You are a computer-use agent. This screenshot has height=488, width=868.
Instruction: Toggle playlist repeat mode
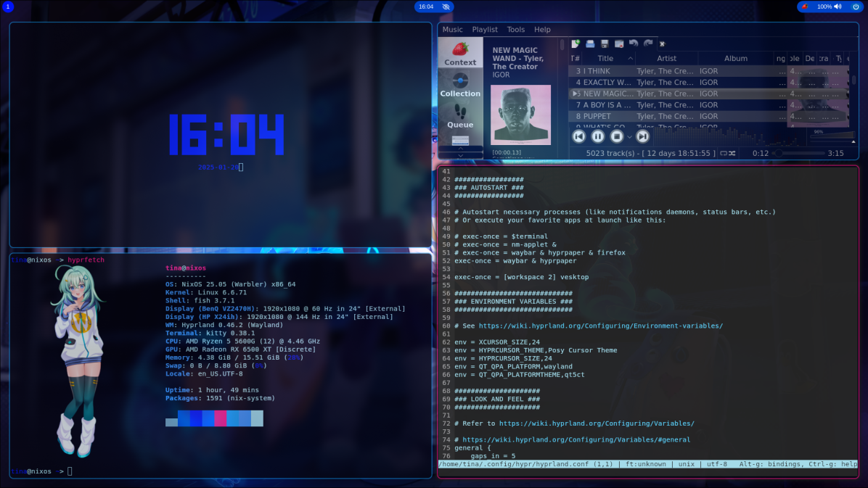[x=723, y=154]
